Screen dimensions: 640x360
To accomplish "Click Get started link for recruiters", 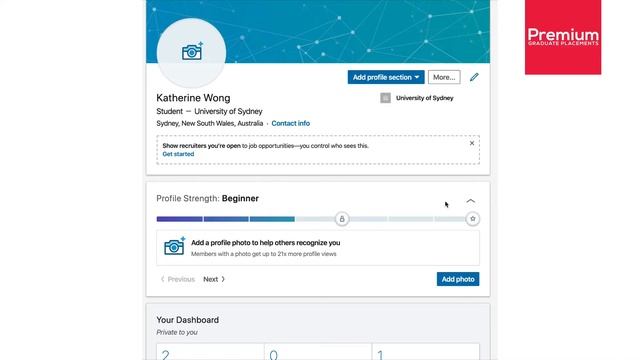I will [178, 154].
